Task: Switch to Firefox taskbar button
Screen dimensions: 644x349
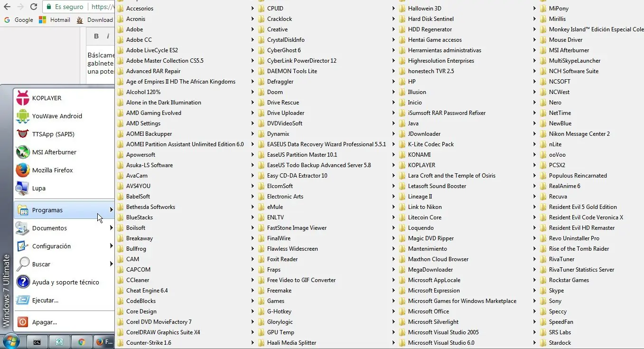Action: (103, 342)
